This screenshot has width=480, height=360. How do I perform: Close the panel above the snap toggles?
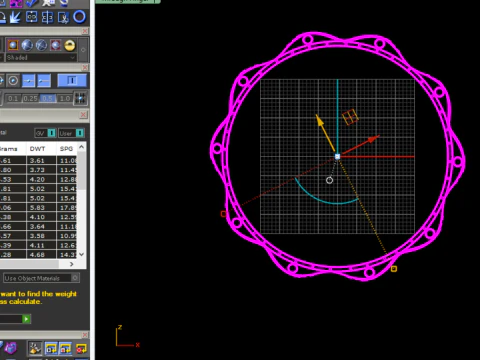click(85, 67)
